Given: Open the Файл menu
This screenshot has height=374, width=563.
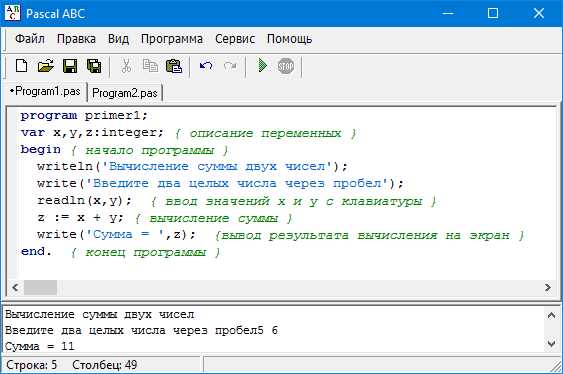Looking at the screenshot, I should tap(30, 39).
